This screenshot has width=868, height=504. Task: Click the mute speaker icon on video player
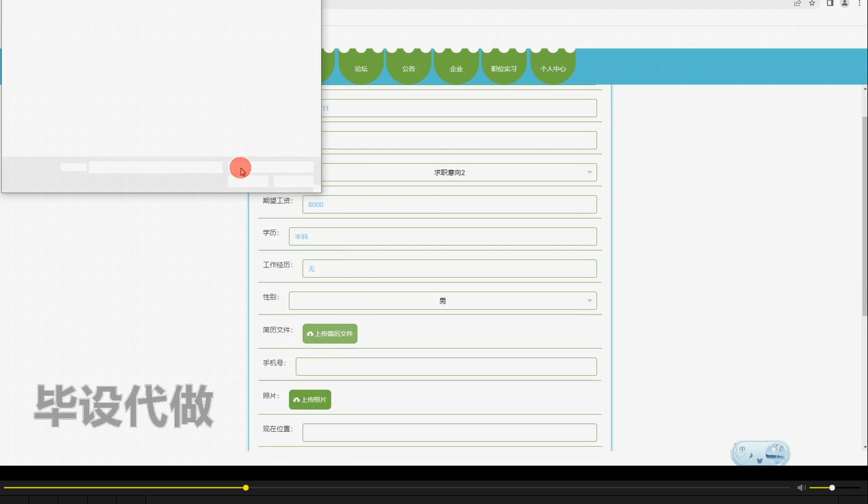(x=800, y=487)
